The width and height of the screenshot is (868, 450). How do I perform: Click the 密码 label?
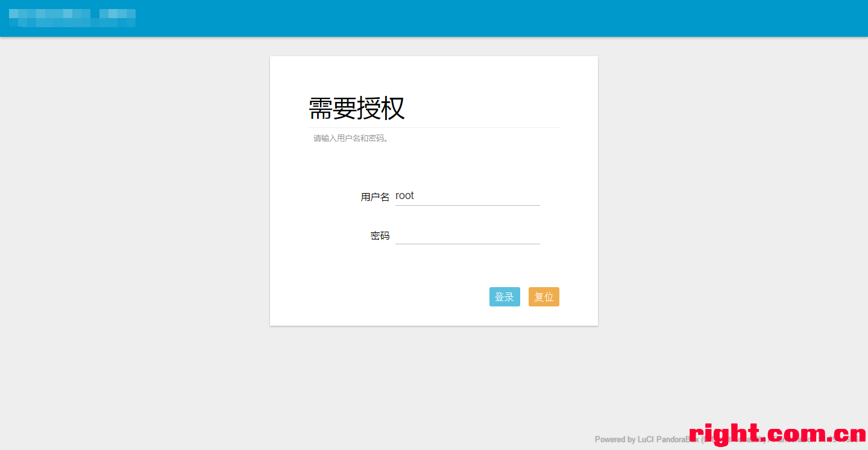click(x=380, y=235)
